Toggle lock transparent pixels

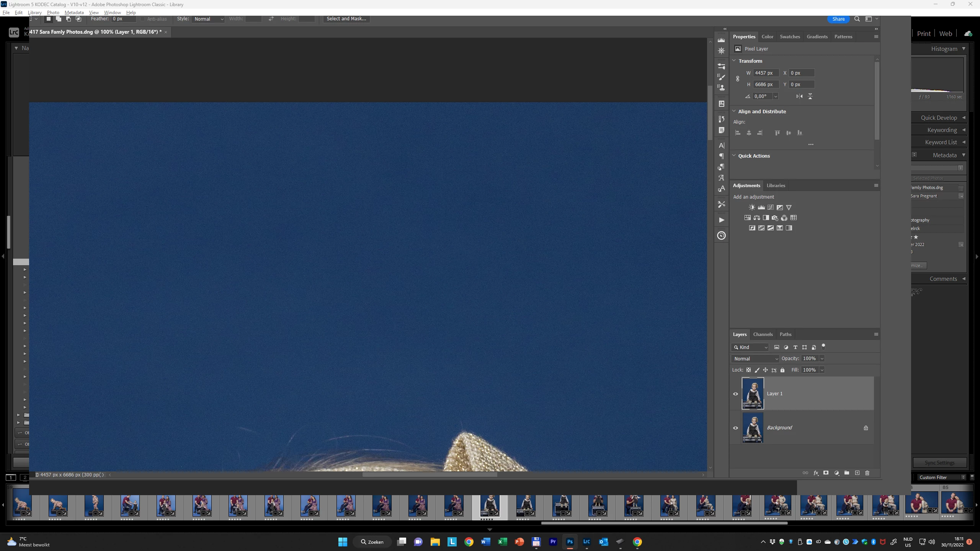point(748,370)
